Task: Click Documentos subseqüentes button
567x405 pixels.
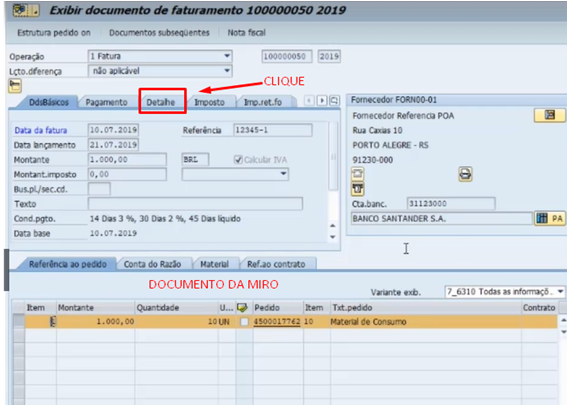Action: tap(159, 33)
